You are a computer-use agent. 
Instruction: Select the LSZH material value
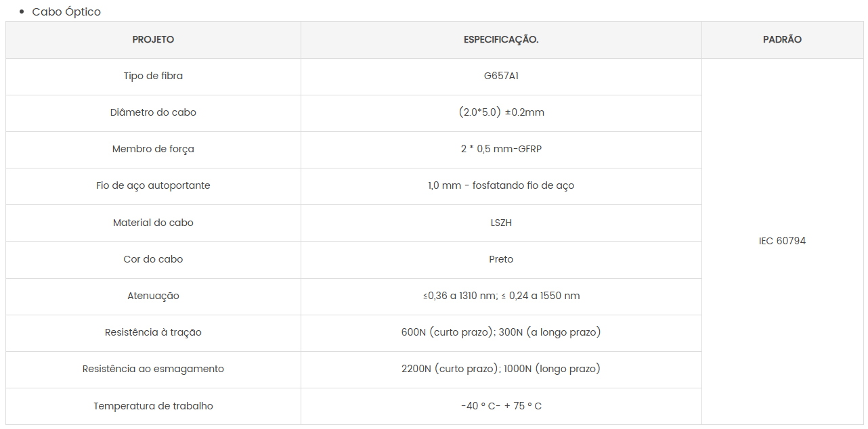tap(501, 223)
